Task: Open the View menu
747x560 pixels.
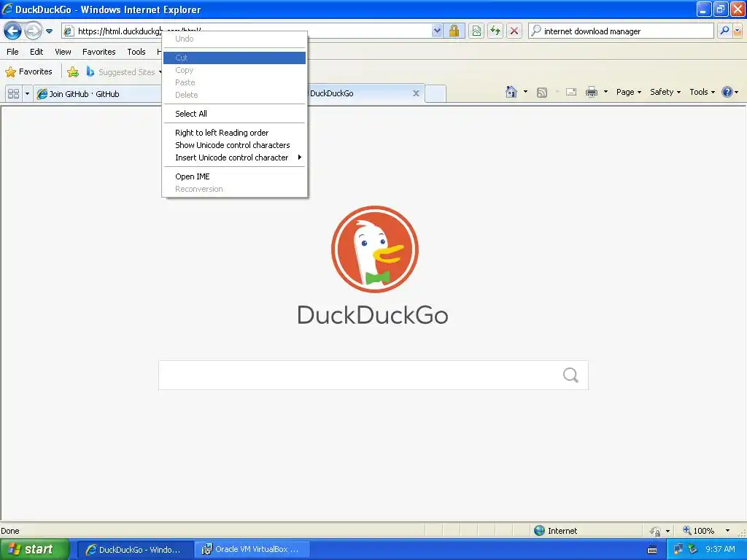Action: pos(63,52)
